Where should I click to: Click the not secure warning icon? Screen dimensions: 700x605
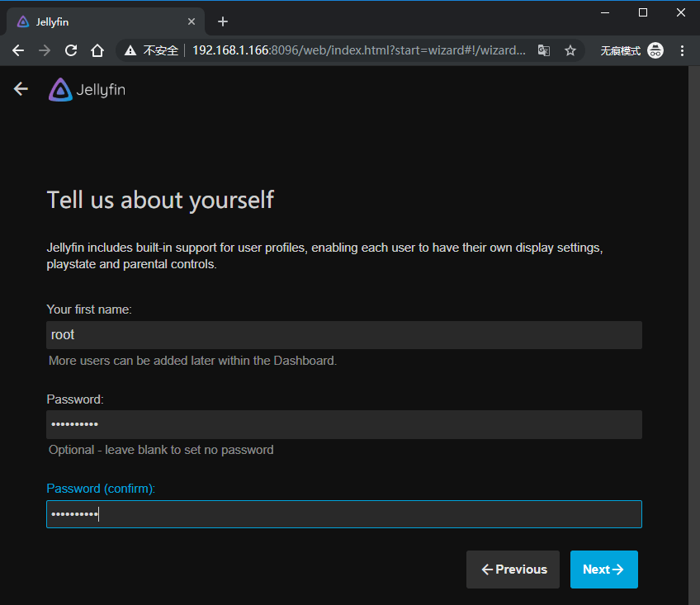click(x=130, y=50)
